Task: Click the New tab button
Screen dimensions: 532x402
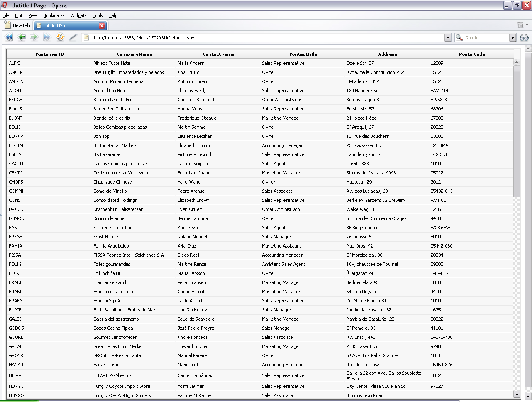Action: click(x=17, y=25)
